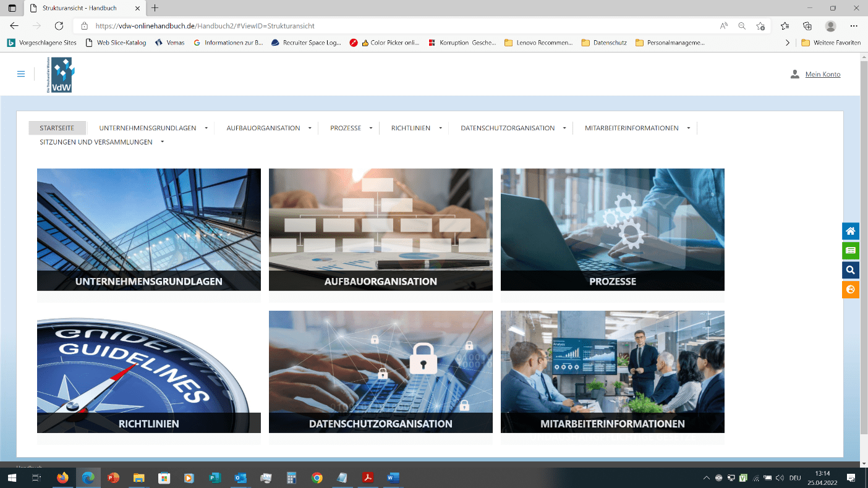Open the Richtlinien compass tile
The width and height of the screenshot is (868, 488).
[x=149, y=371]
